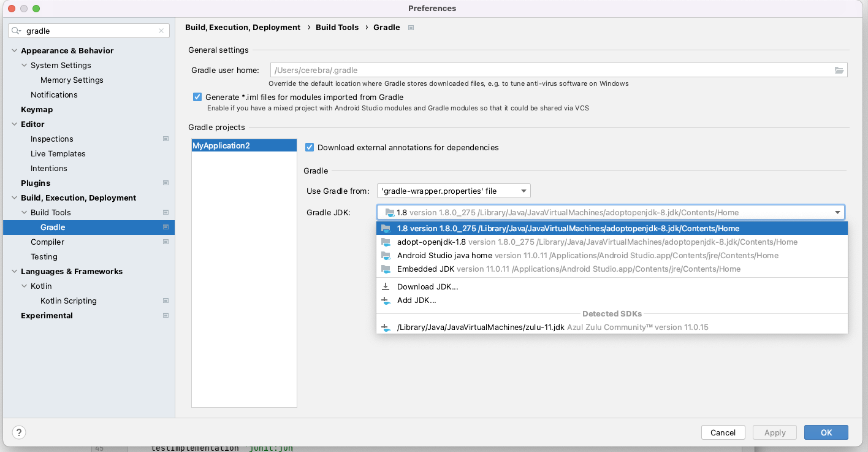Collapse Languages & Frameworks section

pyautogui.click(x=15, y=272)
